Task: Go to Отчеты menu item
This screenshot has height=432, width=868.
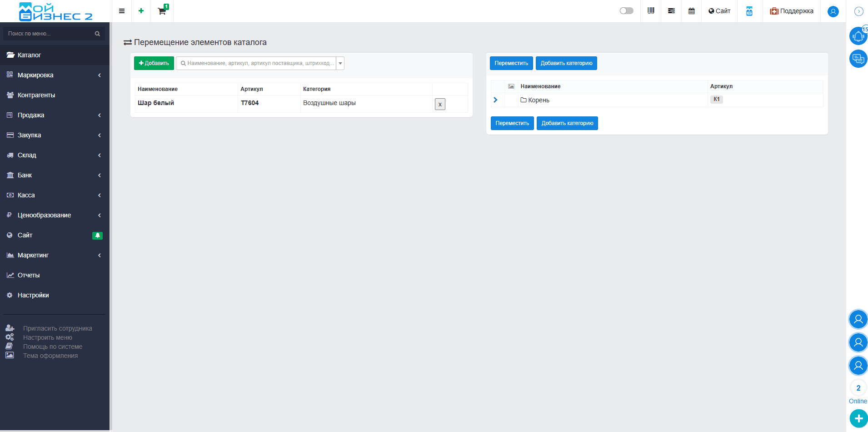Action: 29,275
